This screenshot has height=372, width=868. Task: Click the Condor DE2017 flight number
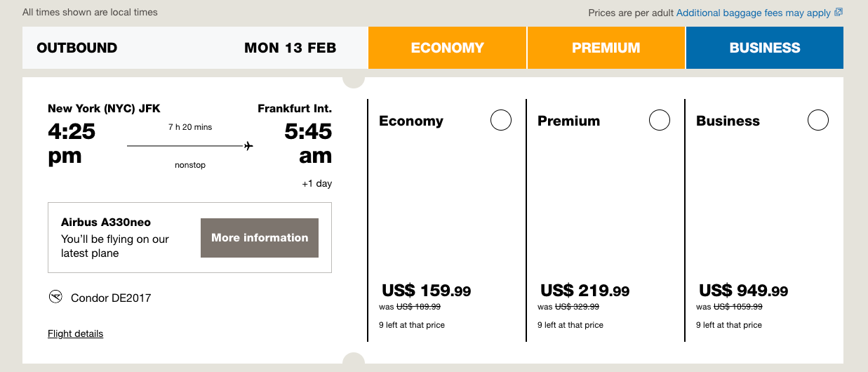click(x=111, y=298)
